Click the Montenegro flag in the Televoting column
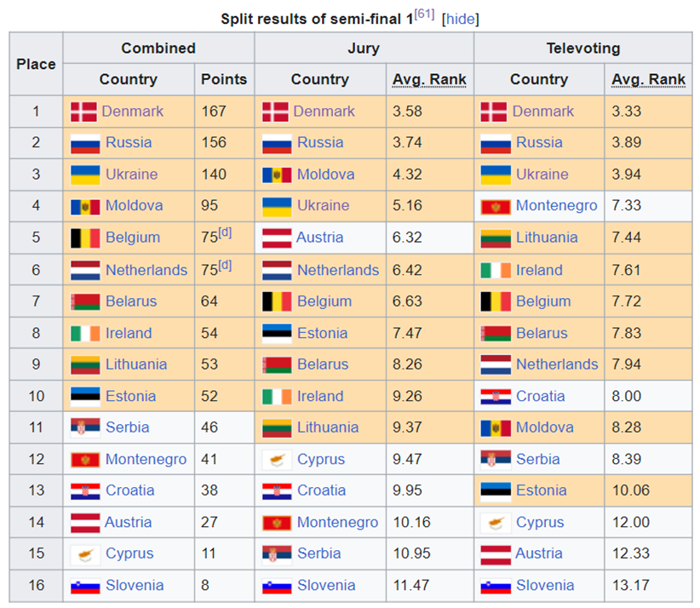This screenshot has height=608, width=700. 496,207
